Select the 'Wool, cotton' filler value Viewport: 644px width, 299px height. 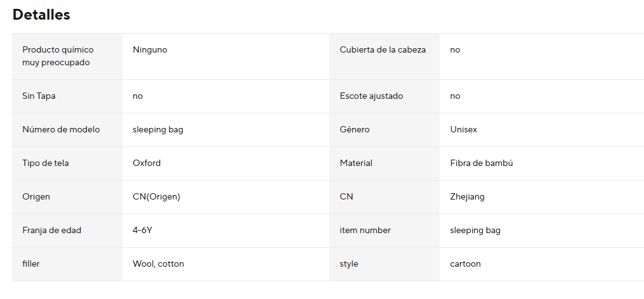158,264
